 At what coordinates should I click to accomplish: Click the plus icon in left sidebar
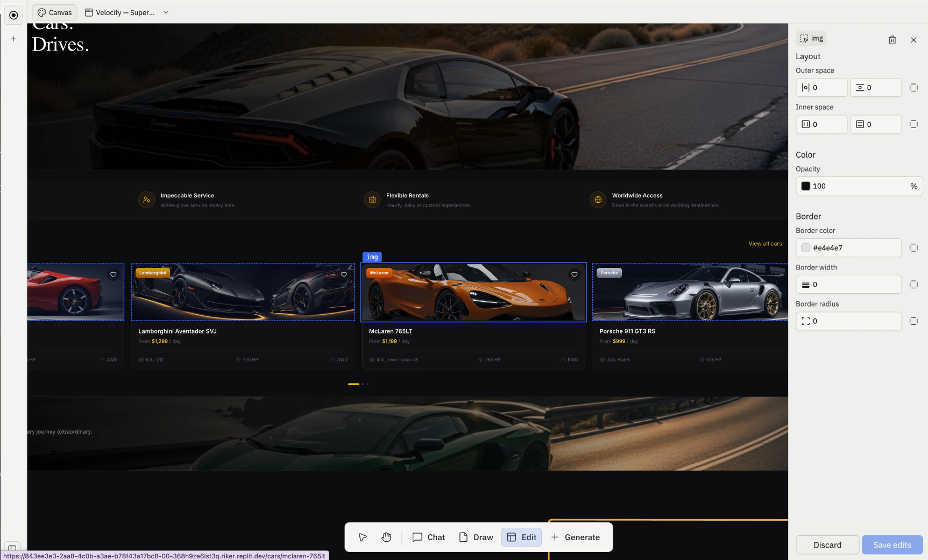click(x=13, y=39)
